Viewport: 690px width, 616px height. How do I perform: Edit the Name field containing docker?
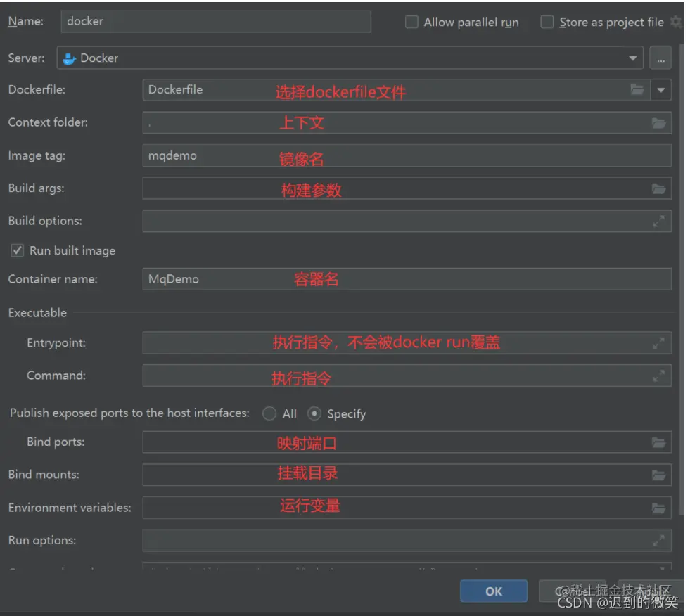(216, 22)
